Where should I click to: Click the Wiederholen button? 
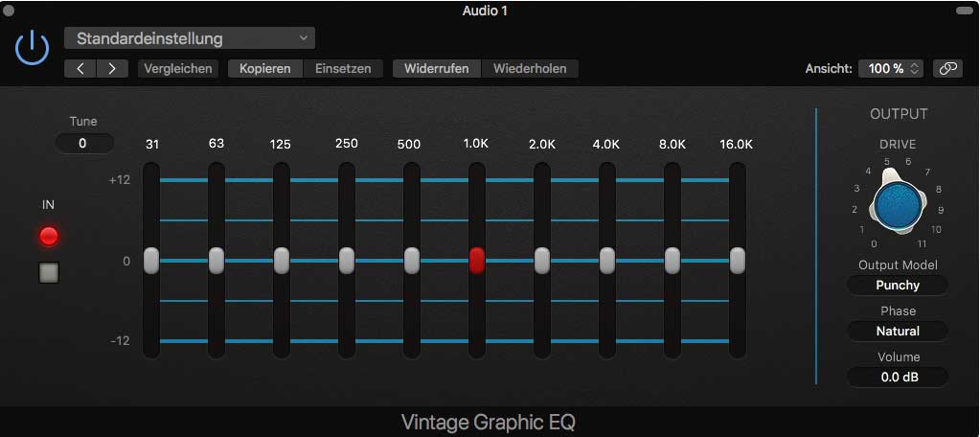click(x=530, y=69)
